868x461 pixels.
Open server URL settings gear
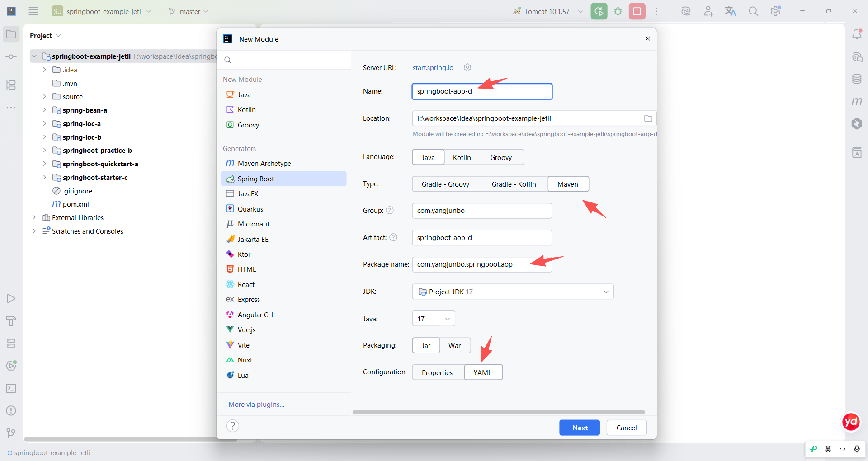click(x=467, y=67)
